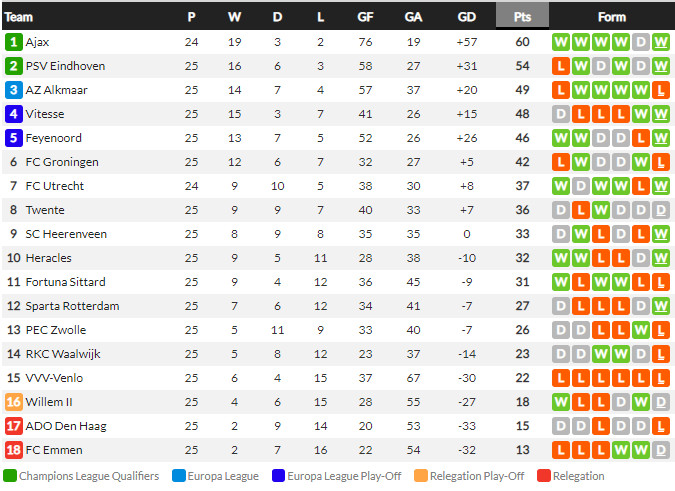Image resolution: width=675 pixels, height=491 pixels.
Task: Click the red Relegation legend swatch
Action: pyautogui.click(x=544, y=476)
